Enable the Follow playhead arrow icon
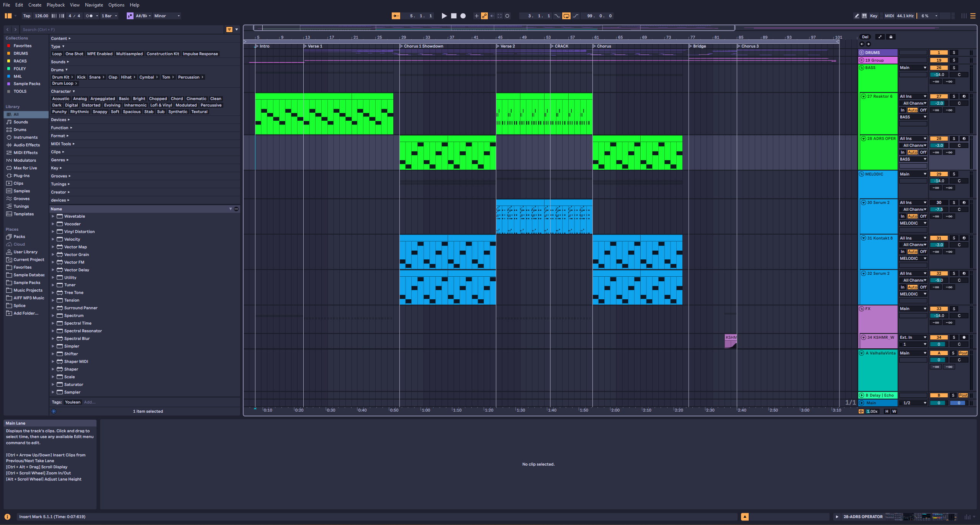980x525 pixels. point(396,16)
